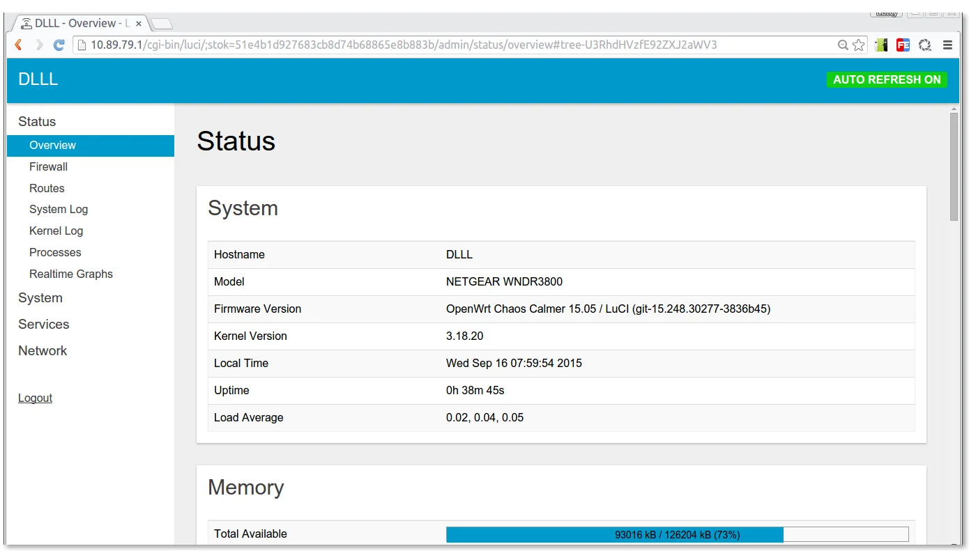Open the zoom magnifier icon in address bar

tap(843, 45)
